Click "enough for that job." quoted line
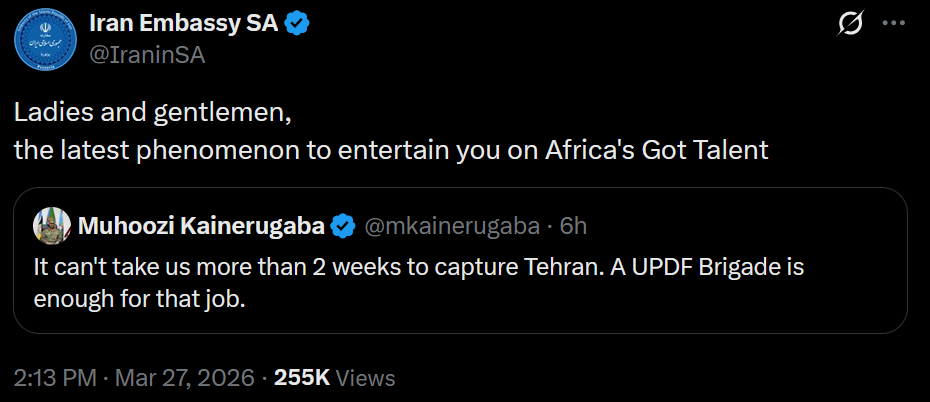930x402 pixels. click(x=139, y=299)
